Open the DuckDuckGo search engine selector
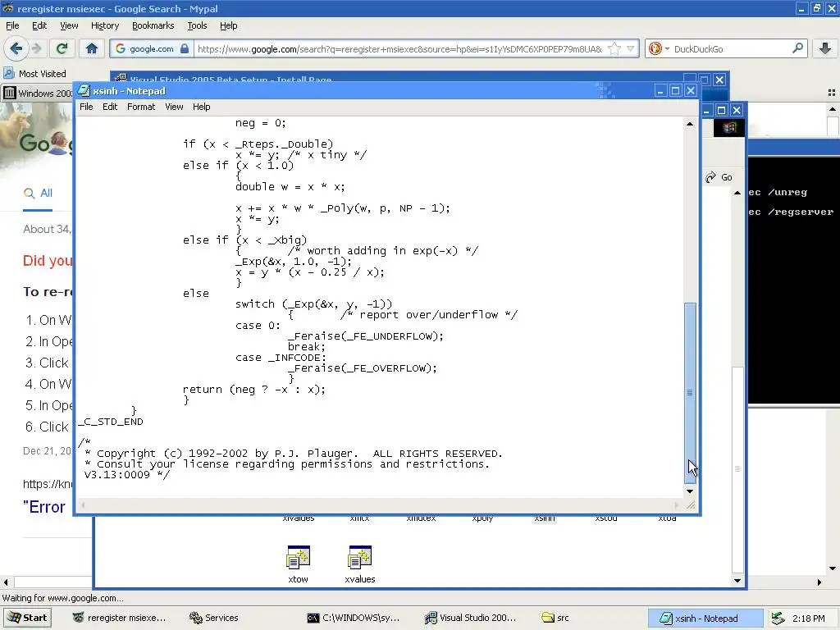Image resolution: width=840 pixels, height=630 pixels. (659, 48)
